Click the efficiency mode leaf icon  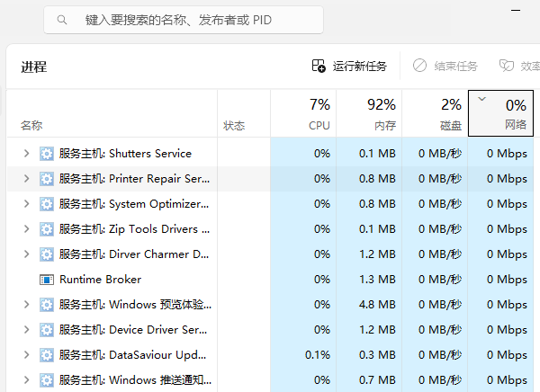coord(506,66)
